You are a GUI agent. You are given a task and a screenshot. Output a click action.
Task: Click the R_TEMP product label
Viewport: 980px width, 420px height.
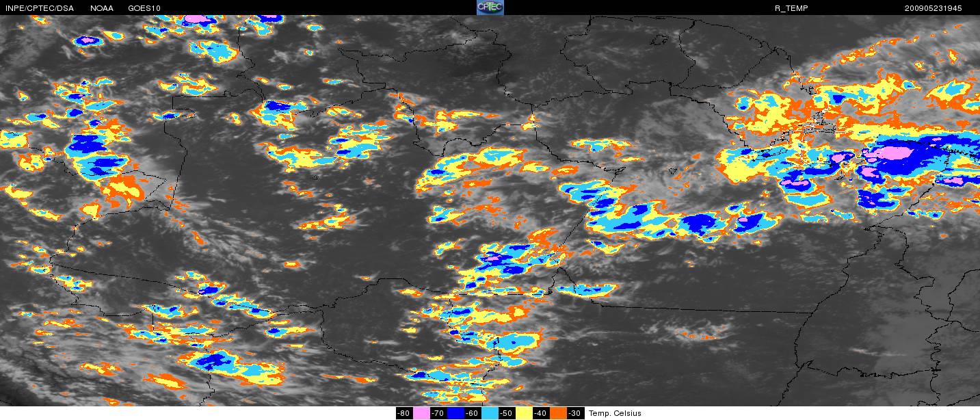pos(791,8)
